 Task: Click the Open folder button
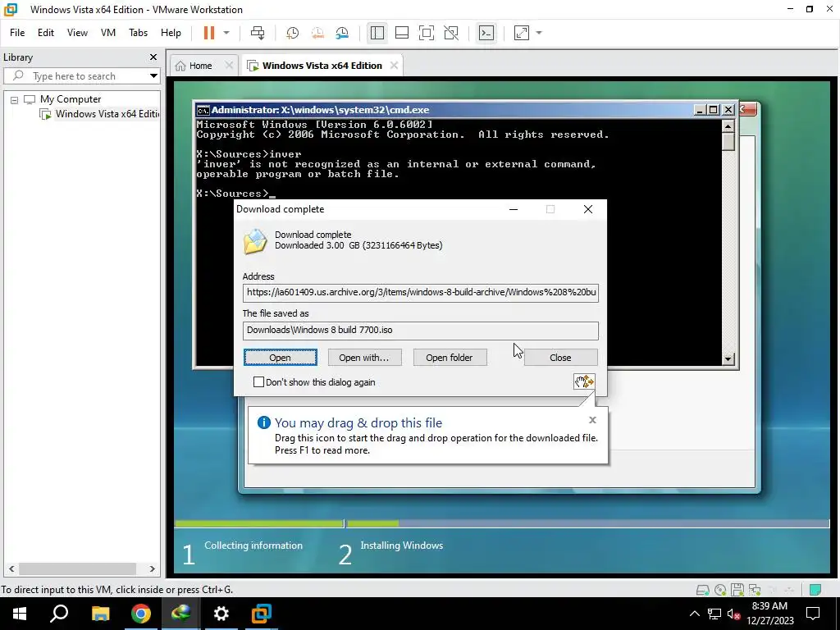click(x=450, y=358)
